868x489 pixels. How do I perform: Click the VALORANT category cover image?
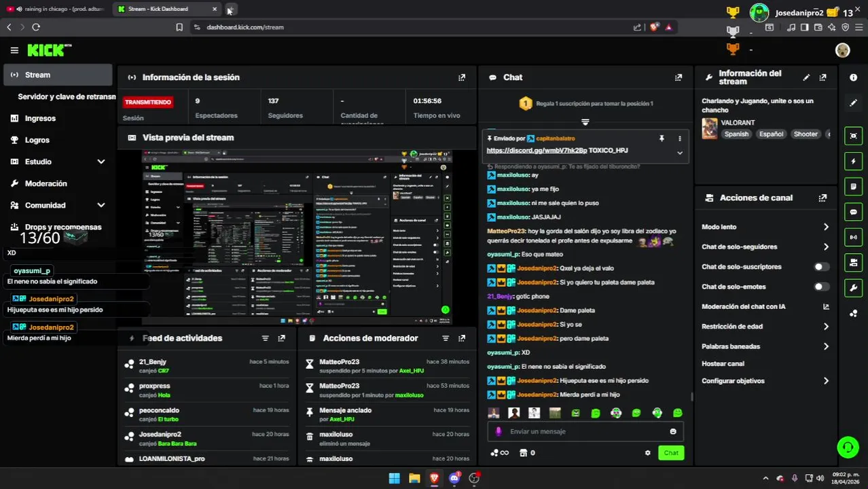[x=709, y=128]
